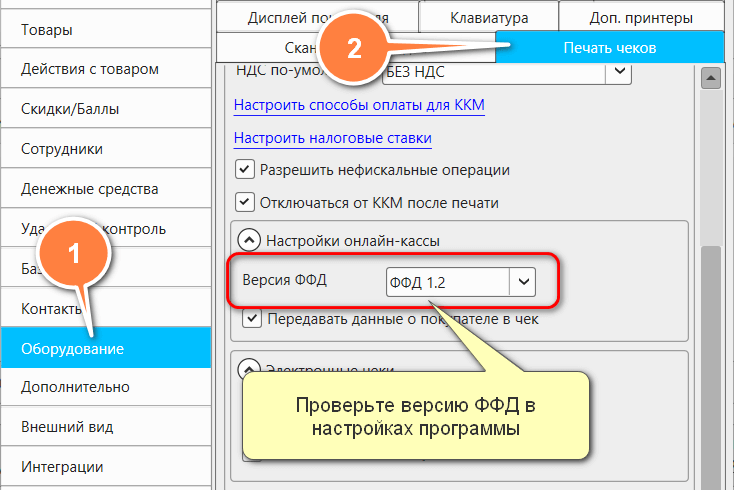Image resolution: width=734 pixels, height=490 pixels.
Task: Disable Передавать данные о покупателе в чек
Action: point(253,320)
